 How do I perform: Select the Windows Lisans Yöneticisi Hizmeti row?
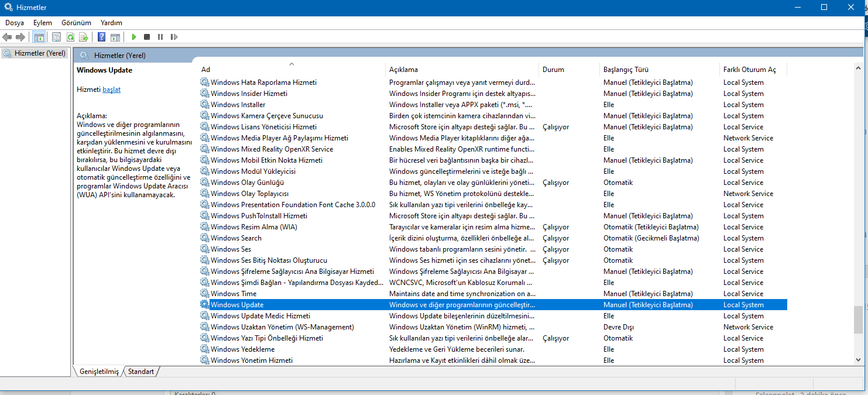[x=493, y=127]
